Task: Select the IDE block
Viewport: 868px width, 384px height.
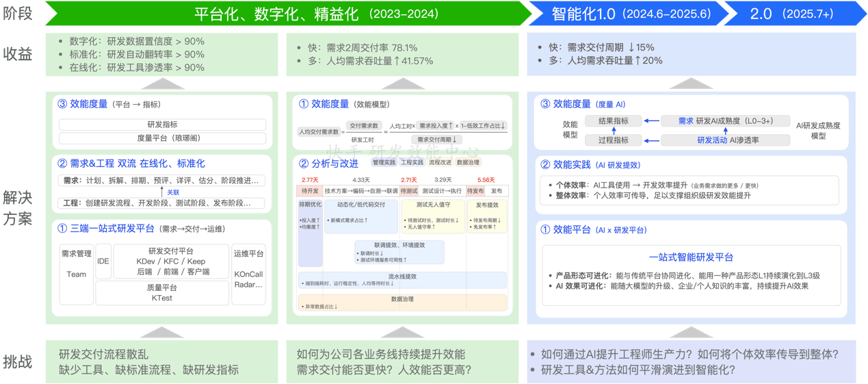Action: pos(103,261)
